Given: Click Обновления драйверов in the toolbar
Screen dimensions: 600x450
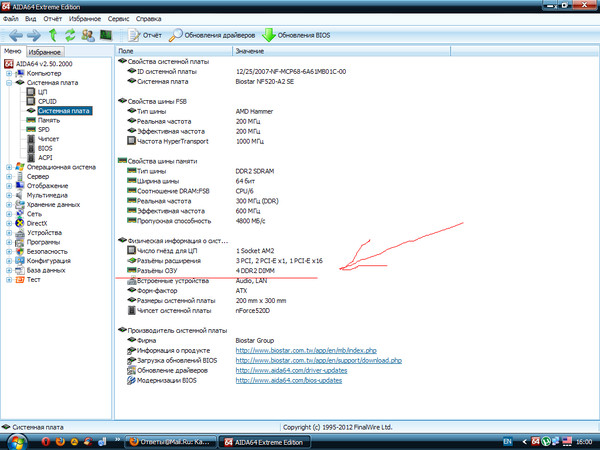Looking at the screenshot, I should (212, 35).
